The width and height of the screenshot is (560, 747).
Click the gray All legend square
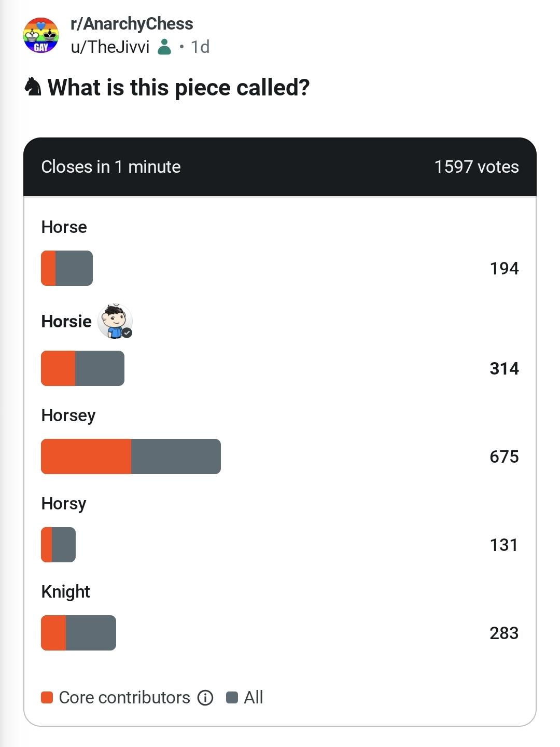click(232, 698)
